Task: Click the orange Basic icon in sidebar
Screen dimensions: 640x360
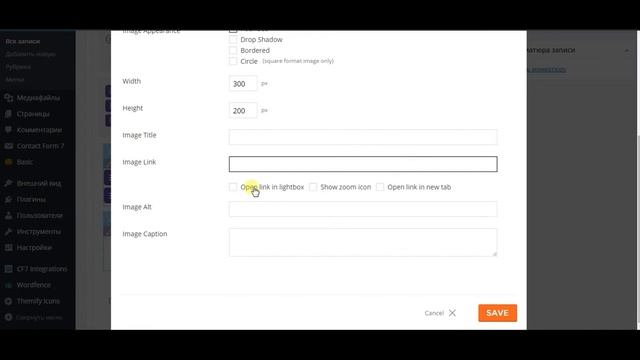Action: [x=8, y=162]
